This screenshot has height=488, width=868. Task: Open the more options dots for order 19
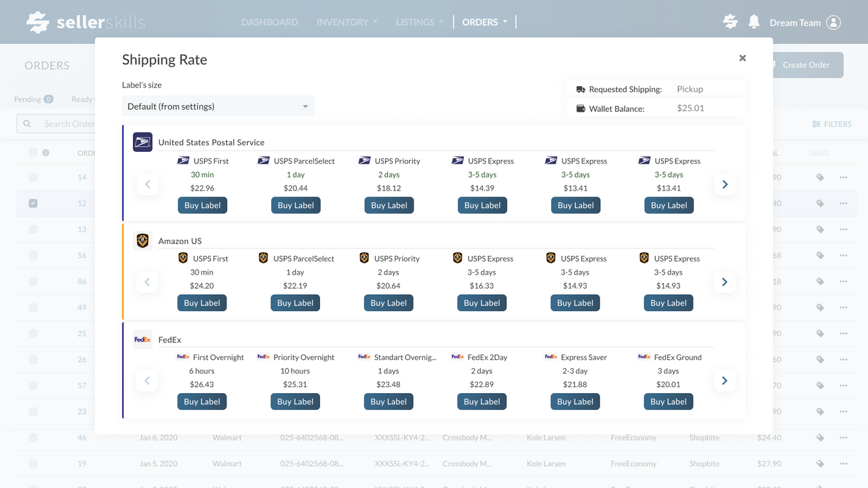click(844, 464)
